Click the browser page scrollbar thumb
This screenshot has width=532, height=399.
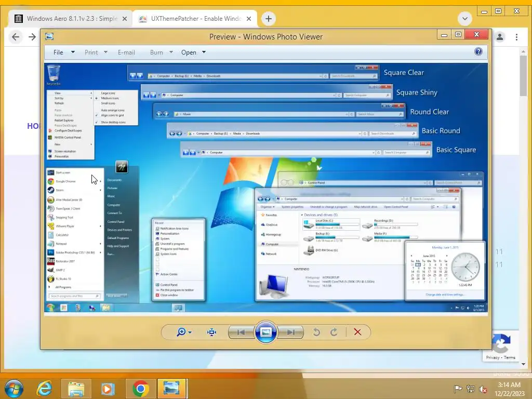[x=523, y=76]
